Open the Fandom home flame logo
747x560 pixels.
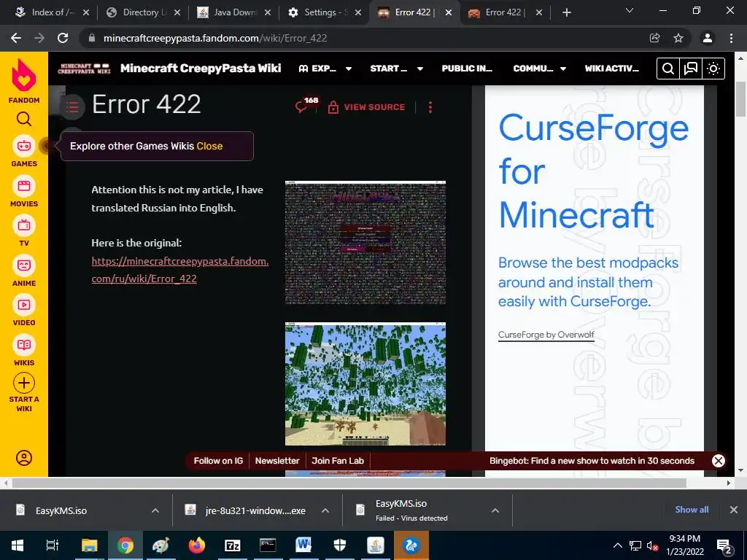24,75
